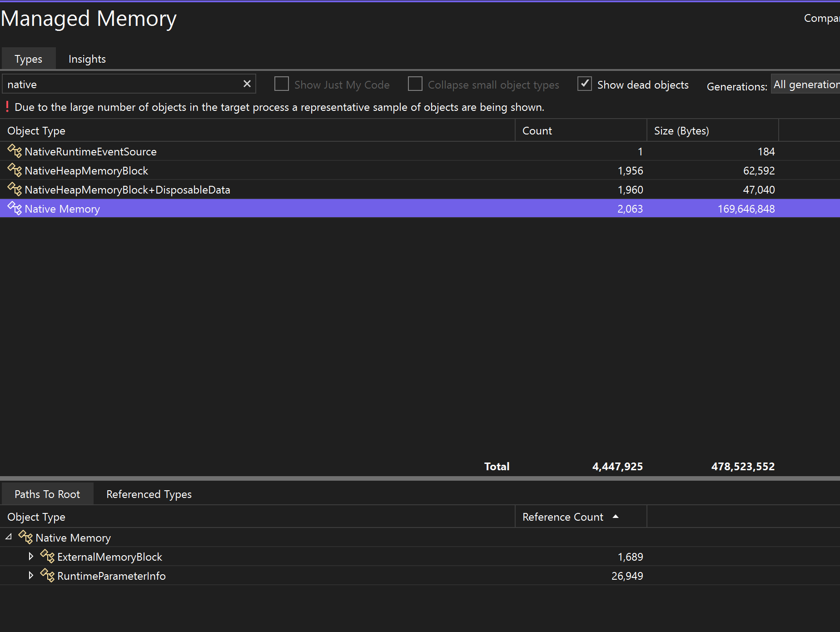Collapse the Native Memory root node

pyautogui.click(x=8, y=536)
